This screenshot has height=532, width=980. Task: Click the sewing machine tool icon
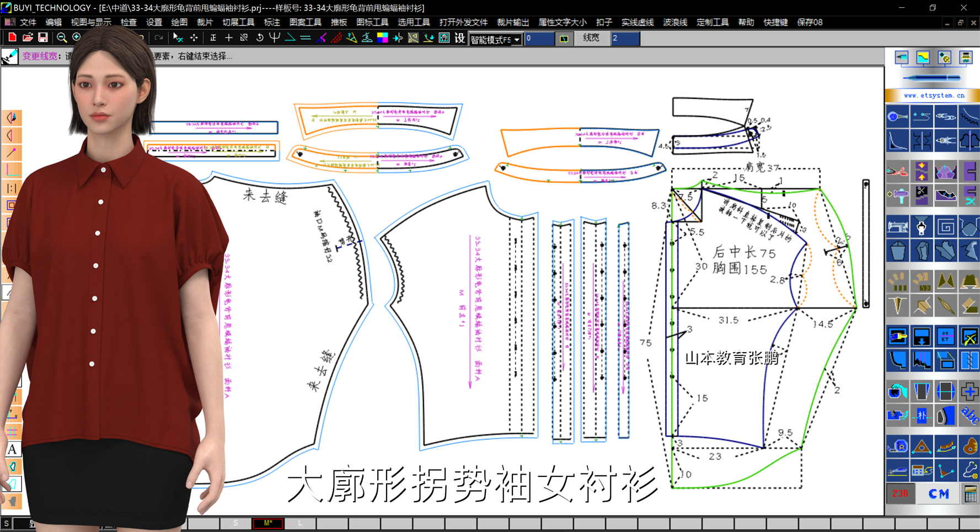[897, 227]
